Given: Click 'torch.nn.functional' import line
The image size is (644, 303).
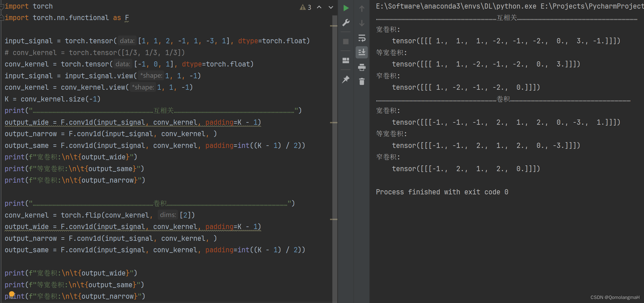Looking at the screenshot, I should 67,18.
